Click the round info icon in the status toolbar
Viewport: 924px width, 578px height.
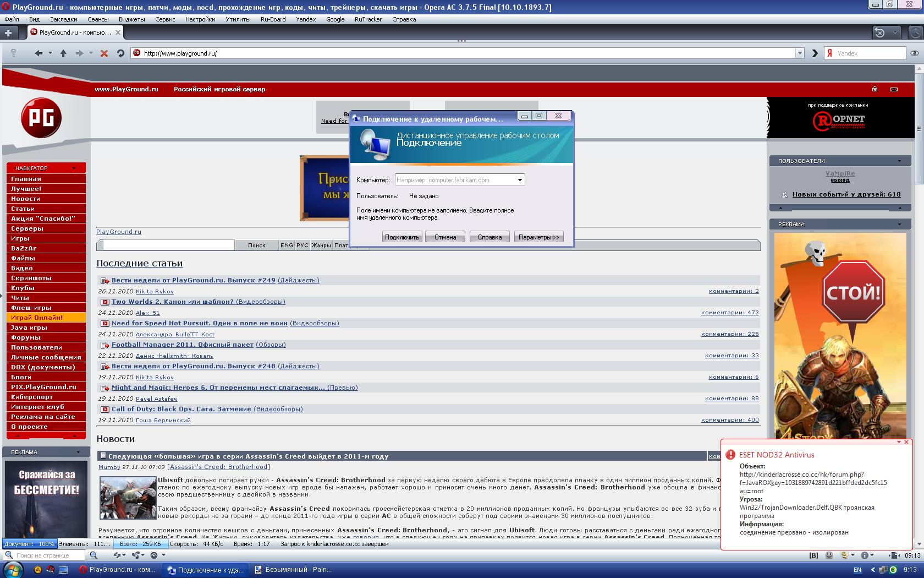[864, 555]
